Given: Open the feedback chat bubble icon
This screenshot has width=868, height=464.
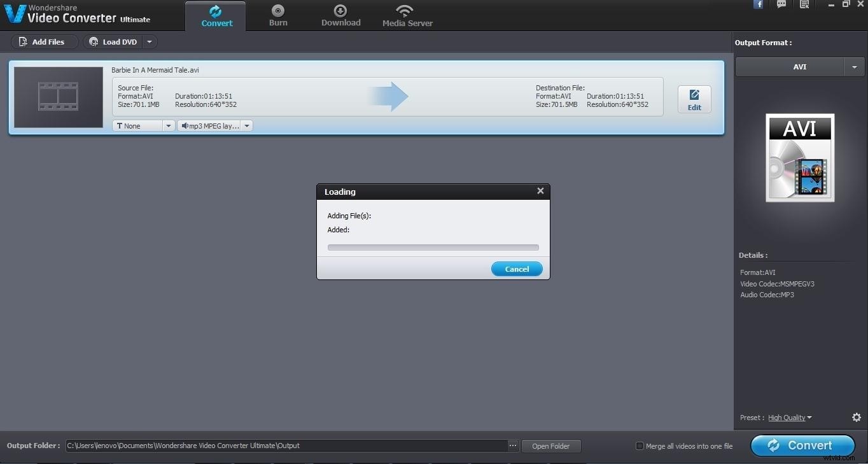Looking at the screenshot, I should (x=781, y=4).
